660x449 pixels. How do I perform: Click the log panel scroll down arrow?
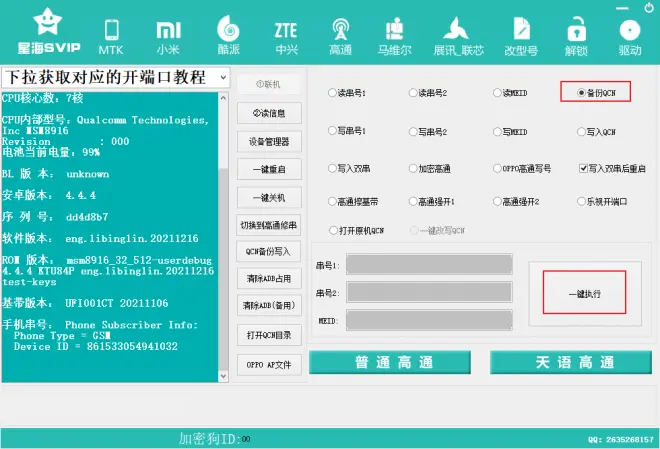click(224, 376)
